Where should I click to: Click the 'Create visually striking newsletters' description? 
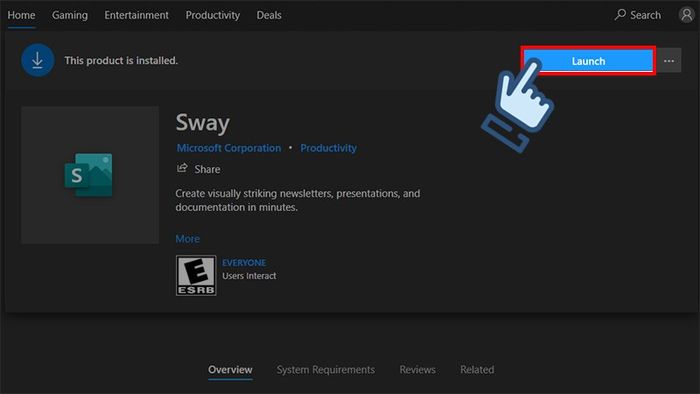(x=298, y=200)
